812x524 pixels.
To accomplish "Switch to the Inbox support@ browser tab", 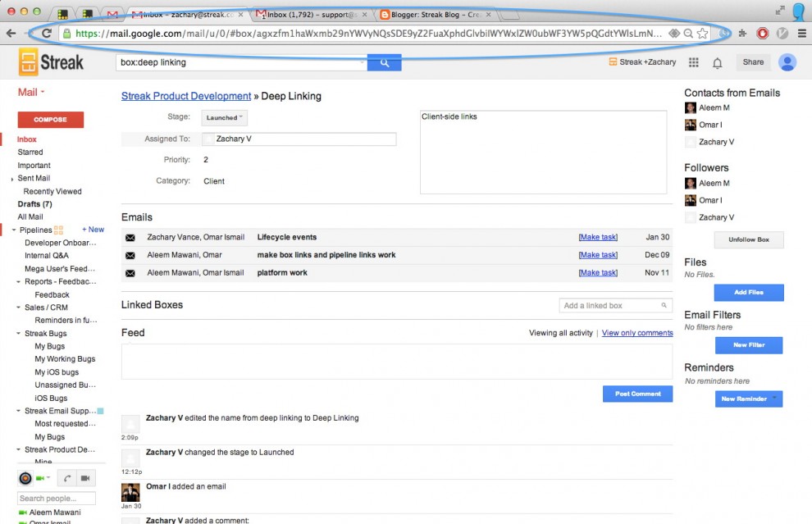I will [x=311, y=15].
